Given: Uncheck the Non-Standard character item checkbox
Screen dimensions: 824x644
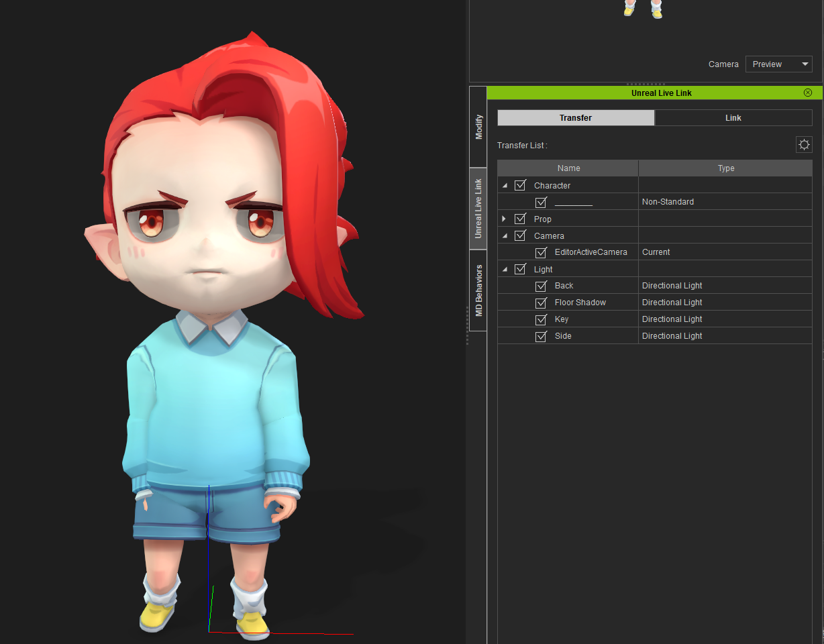Looking at the screenshot, I should click(541, 202).
